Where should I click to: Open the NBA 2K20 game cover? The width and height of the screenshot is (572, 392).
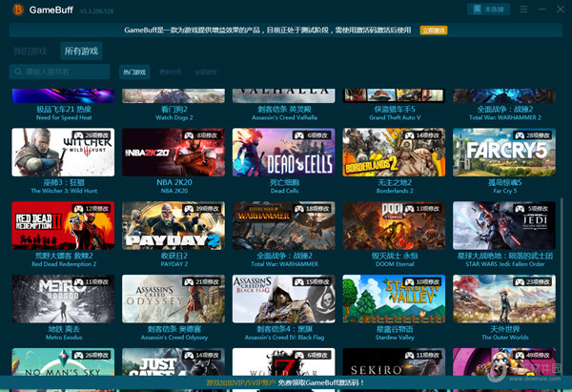(x=174, y=153)
